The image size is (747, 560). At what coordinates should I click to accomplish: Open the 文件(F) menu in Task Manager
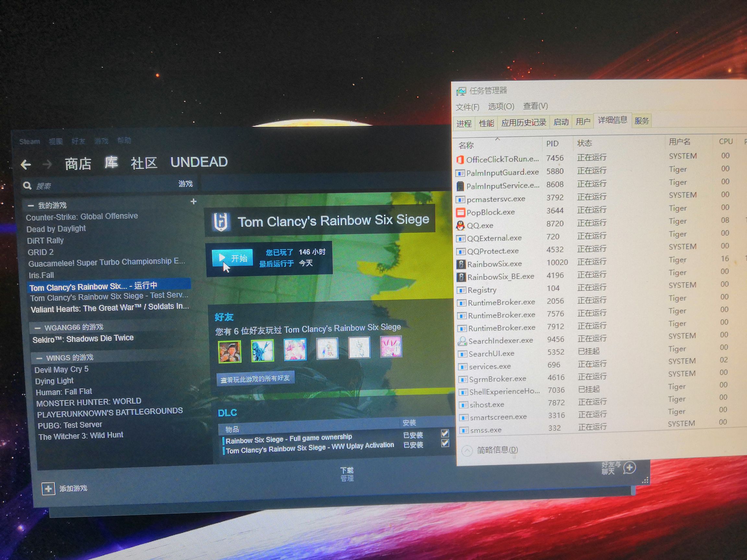(468, 107)
